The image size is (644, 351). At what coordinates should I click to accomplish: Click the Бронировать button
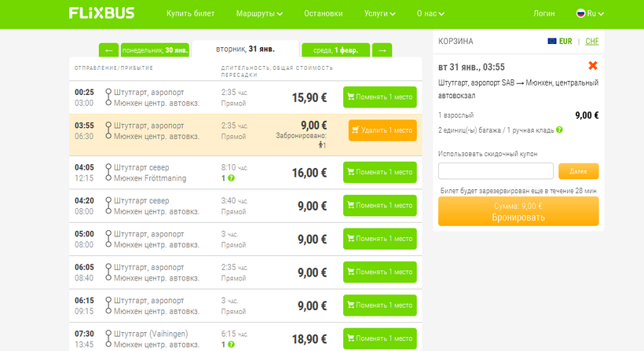(518, 212)
